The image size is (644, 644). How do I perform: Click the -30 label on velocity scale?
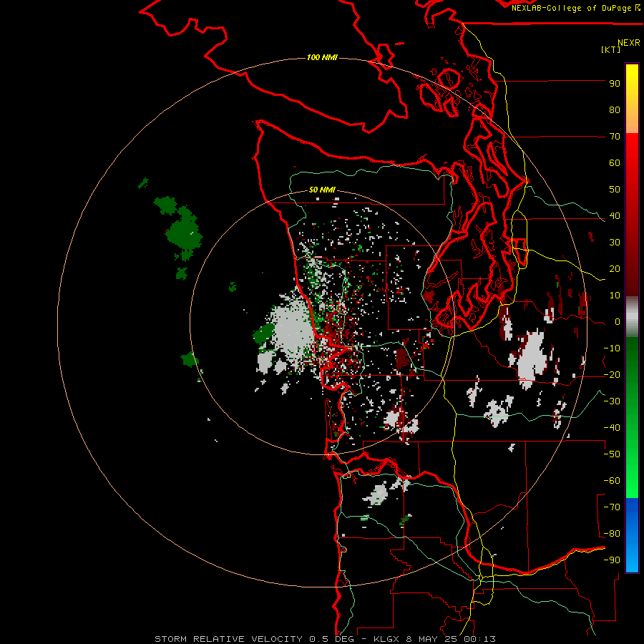click(612, 401)
